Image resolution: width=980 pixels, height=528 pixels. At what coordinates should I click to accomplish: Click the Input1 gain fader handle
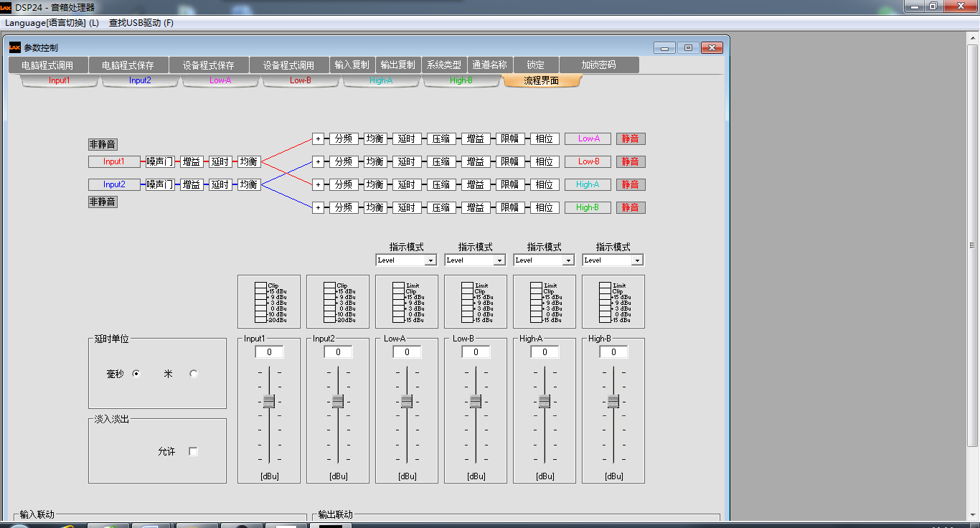click(x=269, y=402)
